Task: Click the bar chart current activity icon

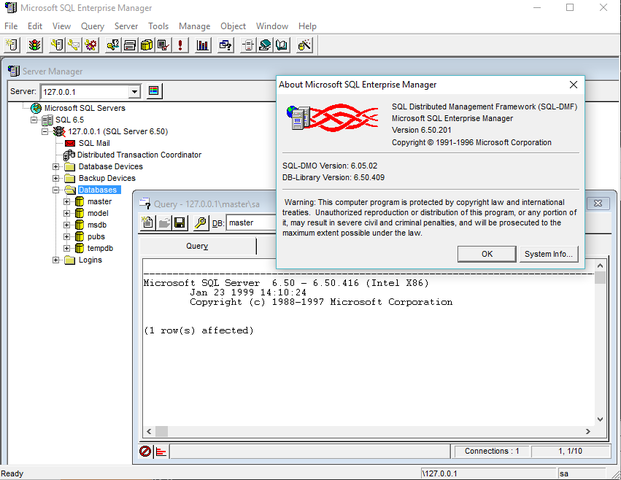Action: pos(202,45)
